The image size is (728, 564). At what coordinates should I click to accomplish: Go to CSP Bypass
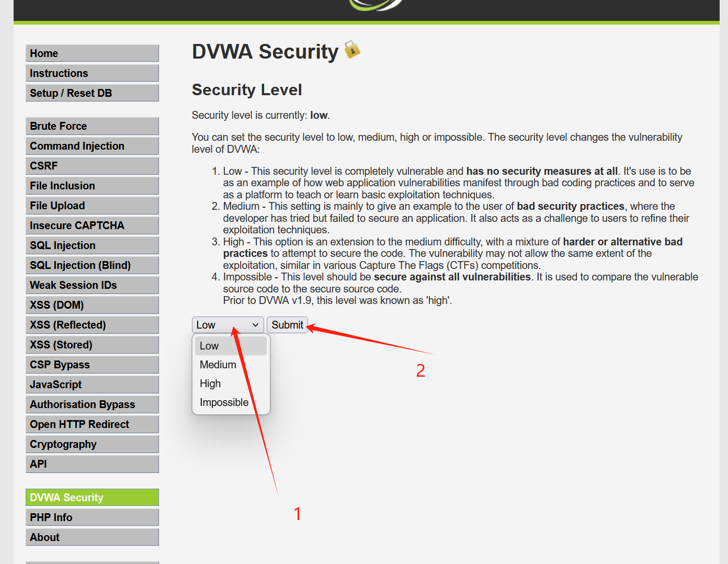pyautogui.click(x=92, y=365)
